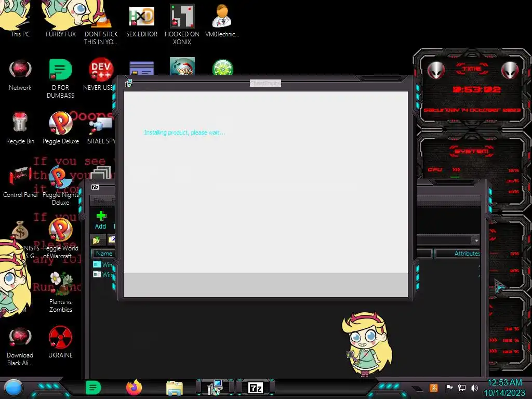
Task: Open the This PC desktop icon
Action: tap(20, 19)
